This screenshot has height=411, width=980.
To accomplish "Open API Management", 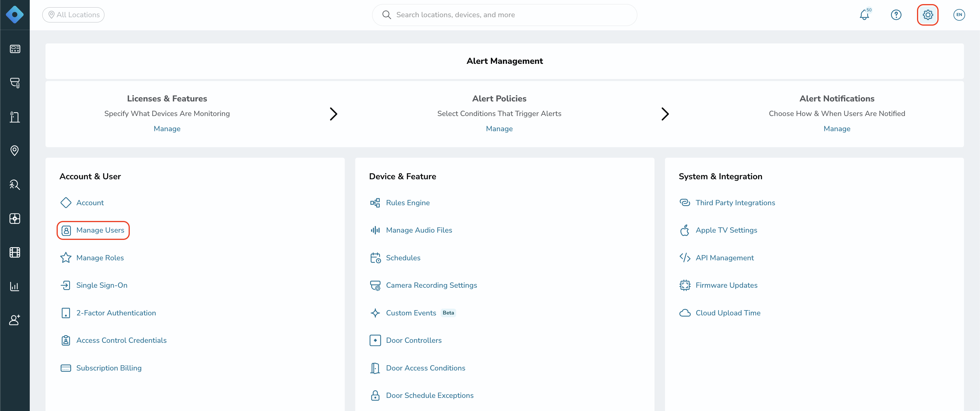I will 724,258.
